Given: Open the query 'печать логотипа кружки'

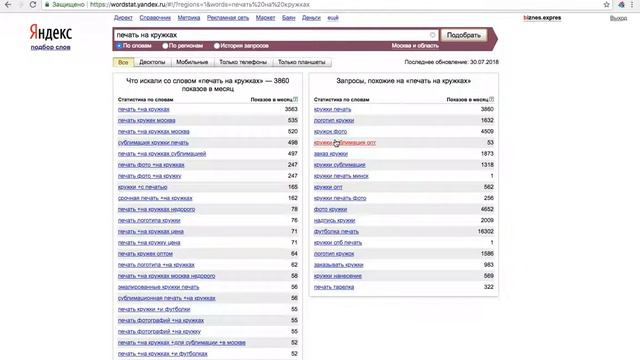Looking at the screenshot, I should click(x=149, y=220).
